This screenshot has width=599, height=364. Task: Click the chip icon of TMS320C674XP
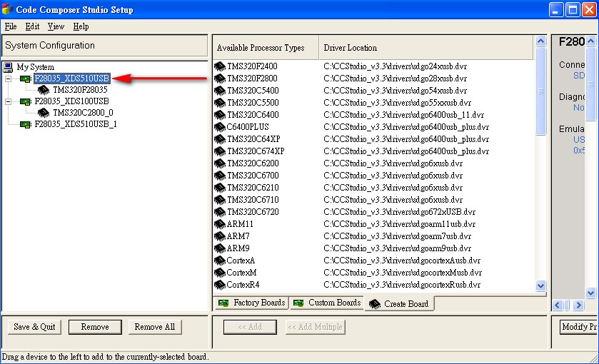click(220, 151)
